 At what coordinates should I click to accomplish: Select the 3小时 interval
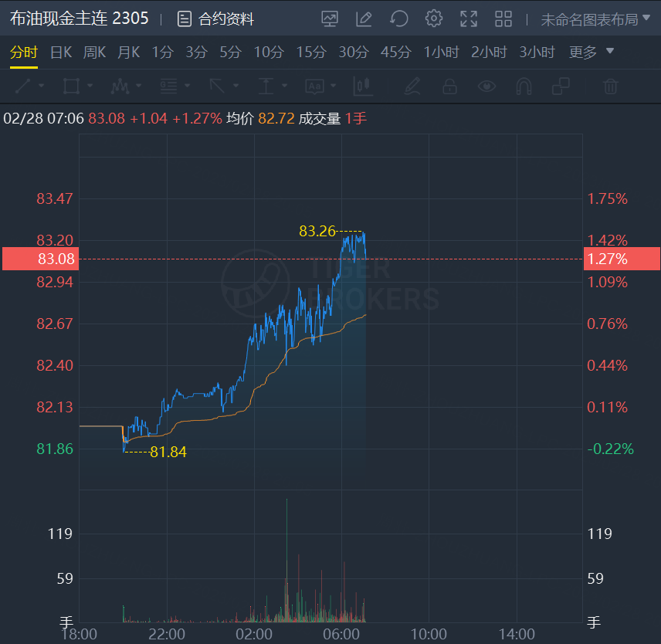click(537, 53)
